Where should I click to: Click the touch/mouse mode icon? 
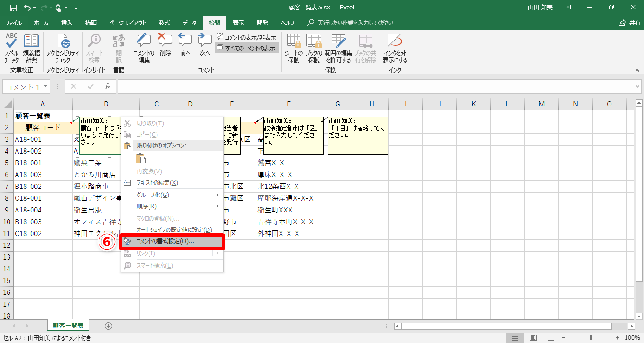click(59, 8)
